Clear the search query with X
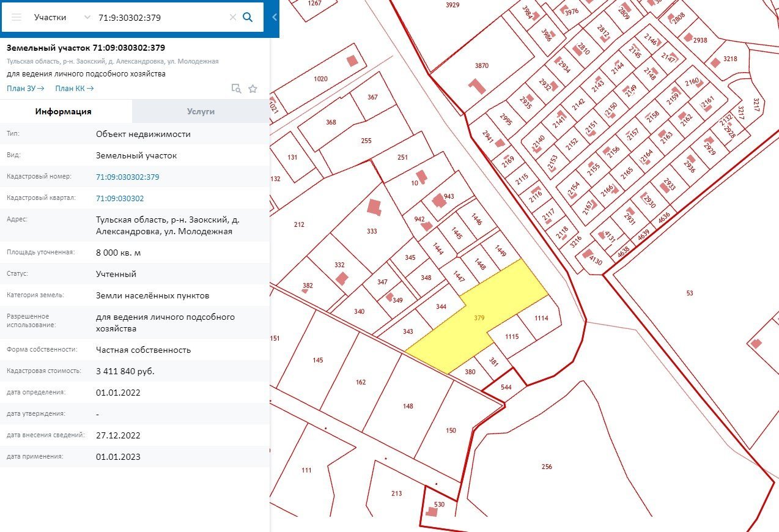Screen dimensions: 779x532 click(x=232, y=18)
